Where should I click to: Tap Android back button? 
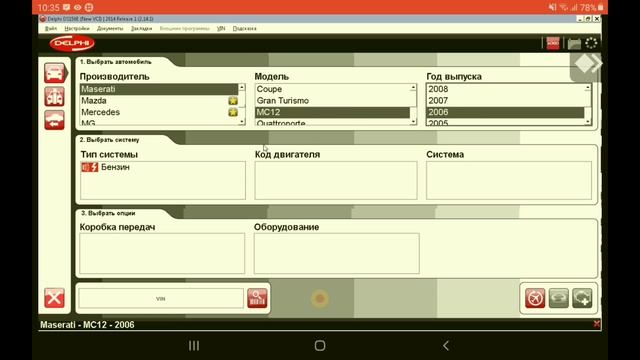[446, 346]
